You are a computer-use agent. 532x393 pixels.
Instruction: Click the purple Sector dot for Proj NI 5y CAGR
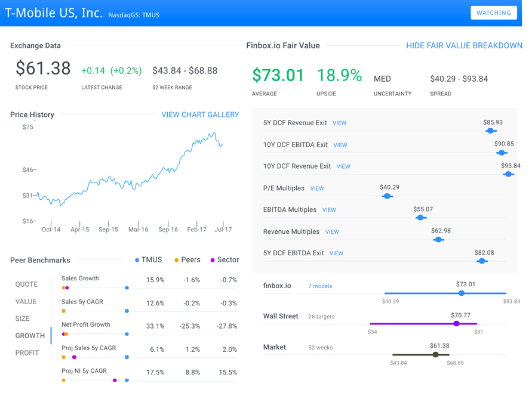tap(115, 380)
